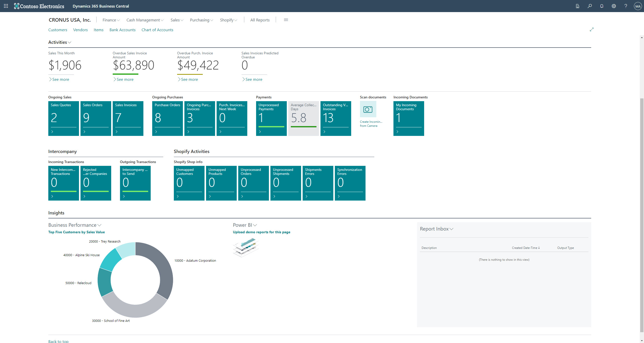Screen dimensions: 644x343
Task: See more under Sales This Month
Action: (59, 79)
